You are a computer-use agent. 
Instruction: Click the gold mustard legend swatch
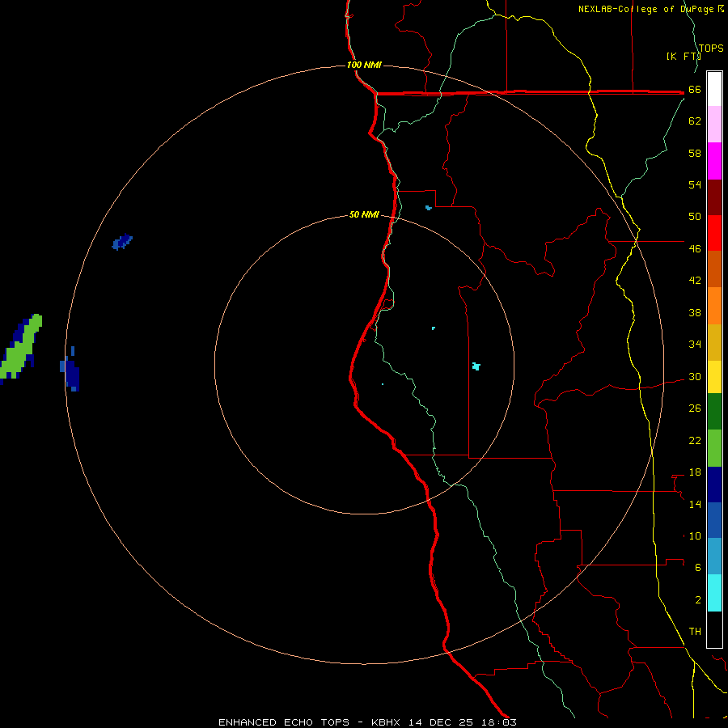tap(714, 342)
